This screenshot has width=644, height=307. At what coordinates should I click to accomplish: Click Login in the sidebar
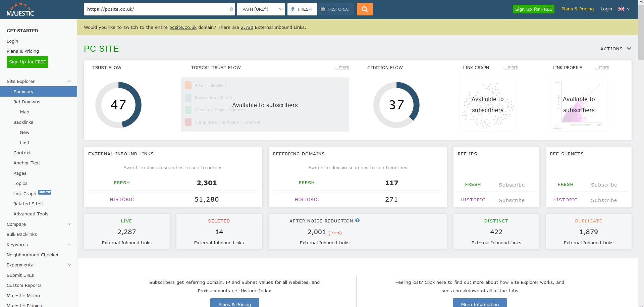click(x=12, y=41)
